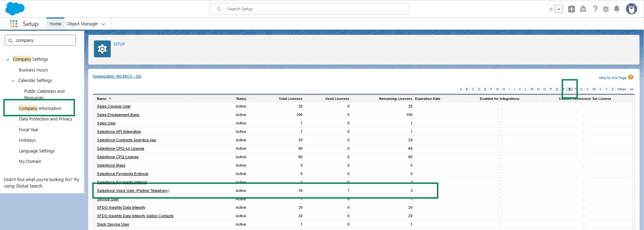This screenshot has height=230, width=644.
Task: Click the Quick Find magnifier icon
Action: (10, 40)
